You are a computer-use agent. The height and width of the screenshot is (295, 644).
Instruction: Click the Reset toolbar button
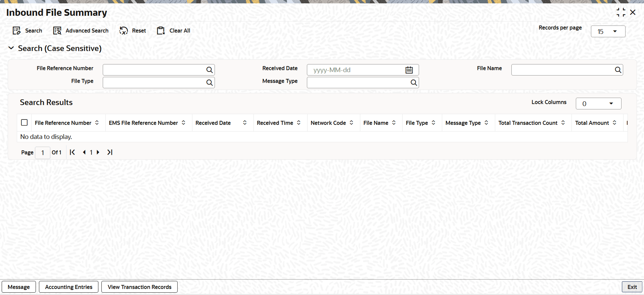tap(133, 31)
